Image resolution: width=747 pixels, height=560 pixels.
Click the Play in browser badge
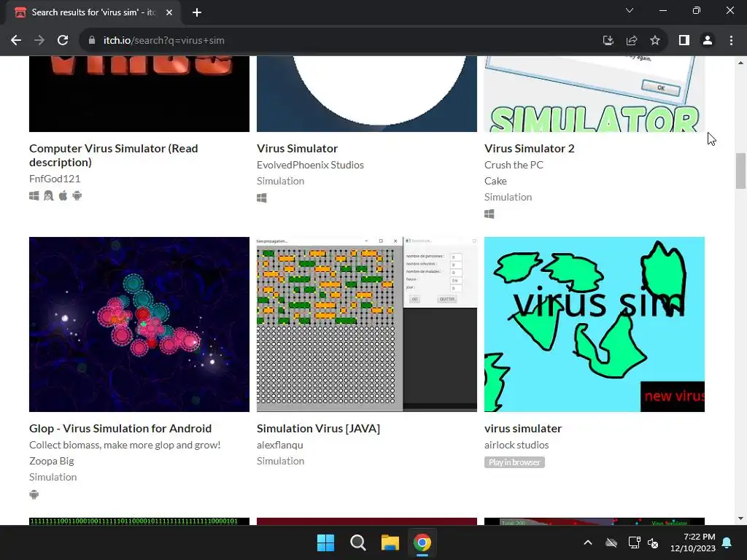[x=514, y=462]
